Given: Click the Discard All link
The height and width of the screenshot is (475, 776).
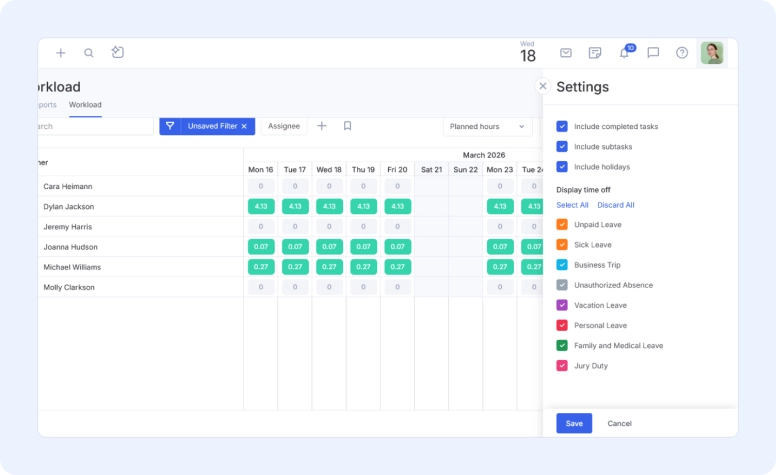Looking at the screenshot, I should (x=616, y=205).
